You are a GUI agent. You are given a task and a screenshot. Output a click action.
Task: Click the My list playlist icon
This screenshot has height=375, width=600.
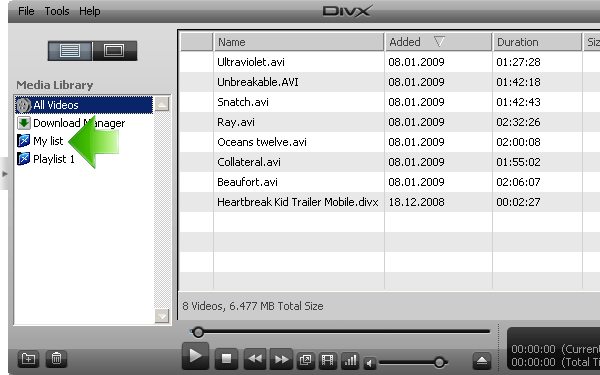click(24, 141)
